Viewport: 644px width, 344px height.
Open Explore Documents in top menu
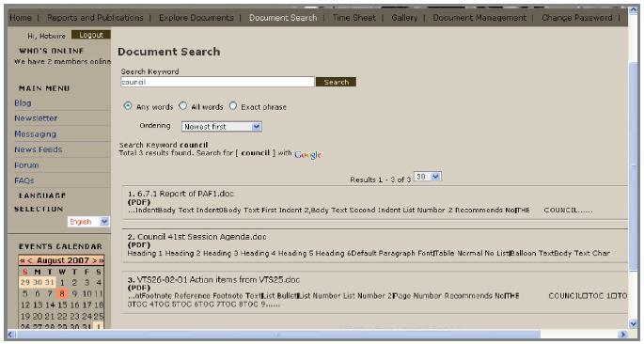pos(196,18)
